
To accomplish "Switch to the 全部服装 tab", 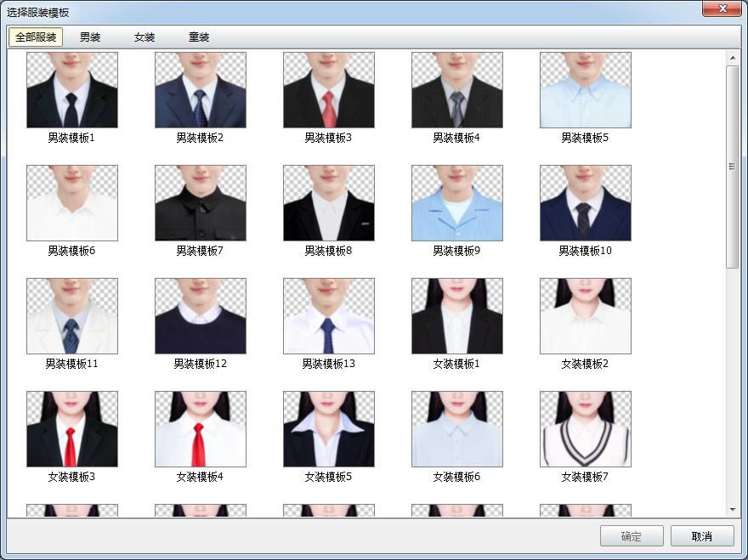I will [x=36, y=37].
